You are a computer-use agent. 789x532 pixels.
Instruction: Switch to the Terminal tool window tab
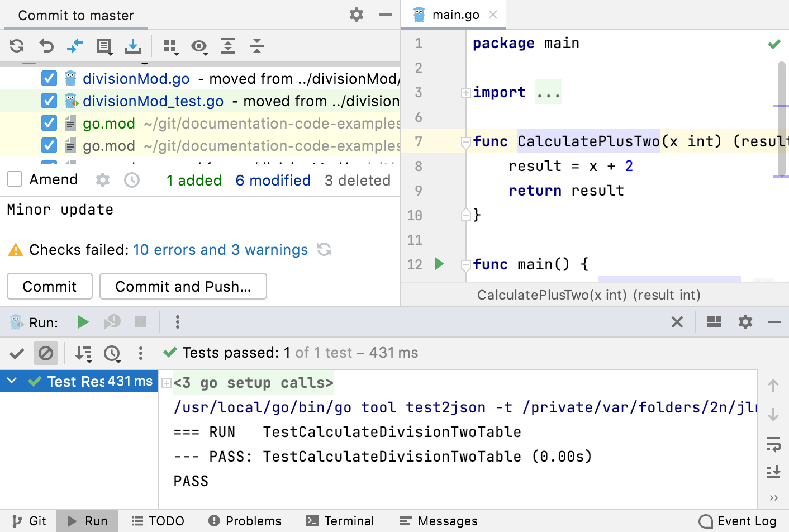(x=341, y=520)
